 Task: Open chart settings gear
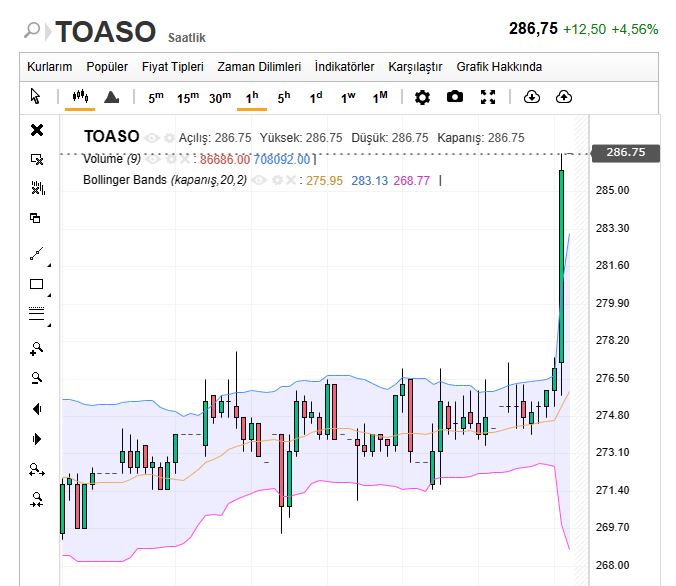click(x=422, y=97)
